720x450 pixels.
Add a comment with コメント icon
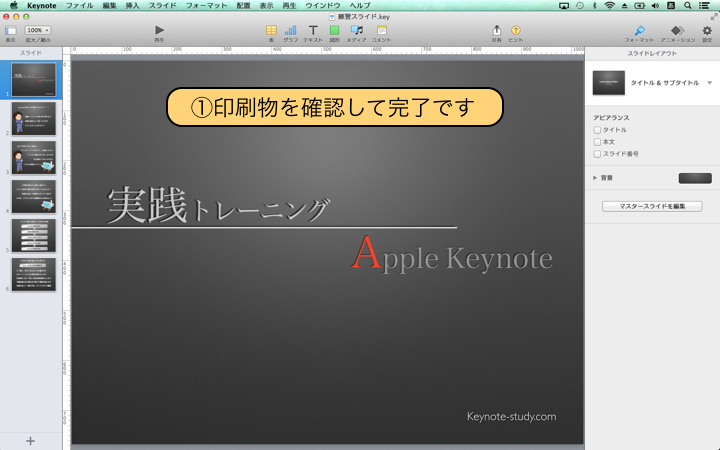click(381, 30)
